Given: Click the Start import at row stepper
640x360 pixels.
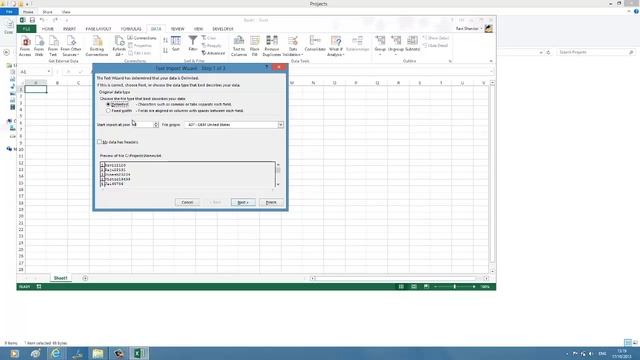Looking at the screenshot, I should click(x=156, y=124).
